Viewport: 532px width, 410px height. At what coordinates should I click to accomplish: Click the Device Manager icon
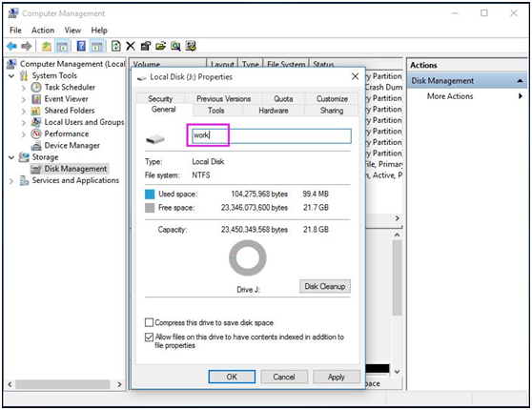(36, 146)
